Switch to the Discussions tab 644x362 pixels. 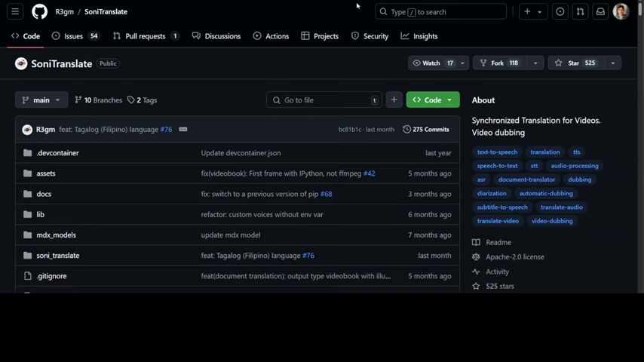(216, 36)
